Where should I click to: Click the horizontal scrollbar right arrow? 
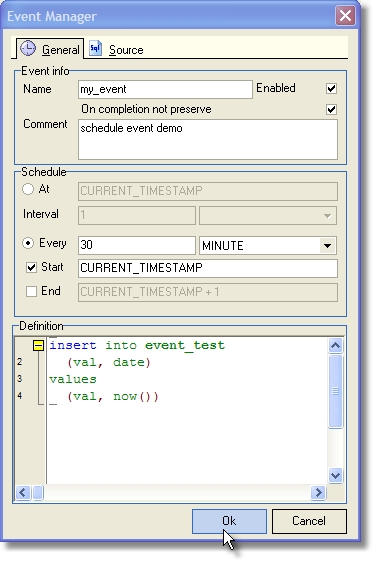(x=317, y=492)
